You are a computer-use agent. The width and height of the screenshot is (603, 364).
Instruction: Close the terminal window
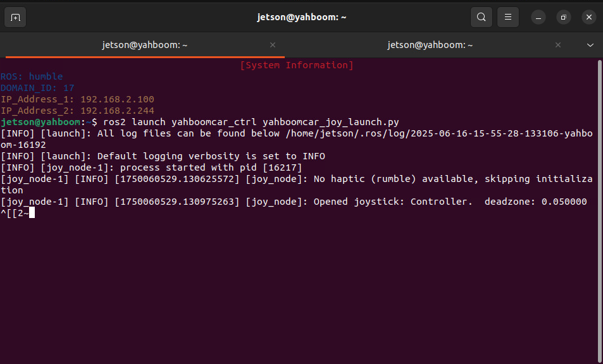[x=589, y=17]
